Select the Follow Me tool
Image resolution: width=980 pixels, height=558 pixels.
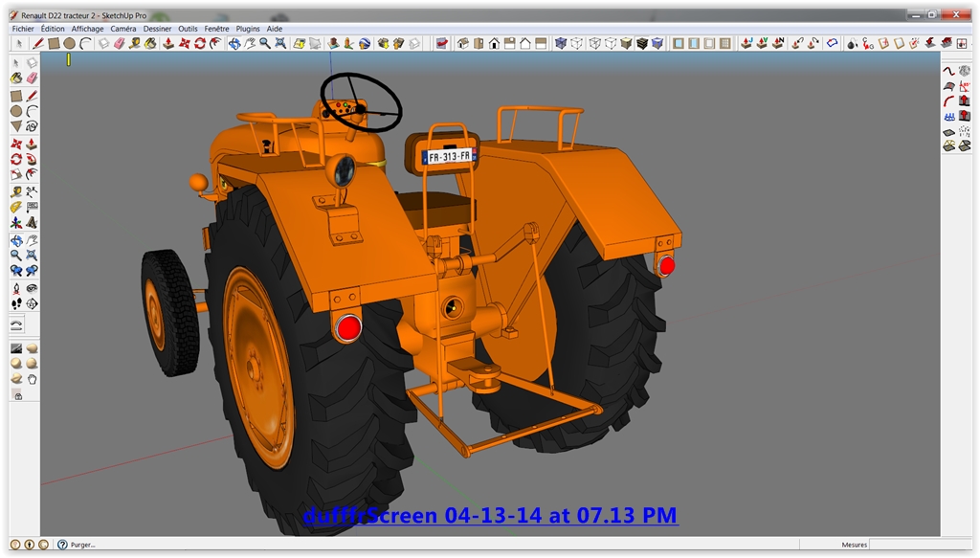32,159
